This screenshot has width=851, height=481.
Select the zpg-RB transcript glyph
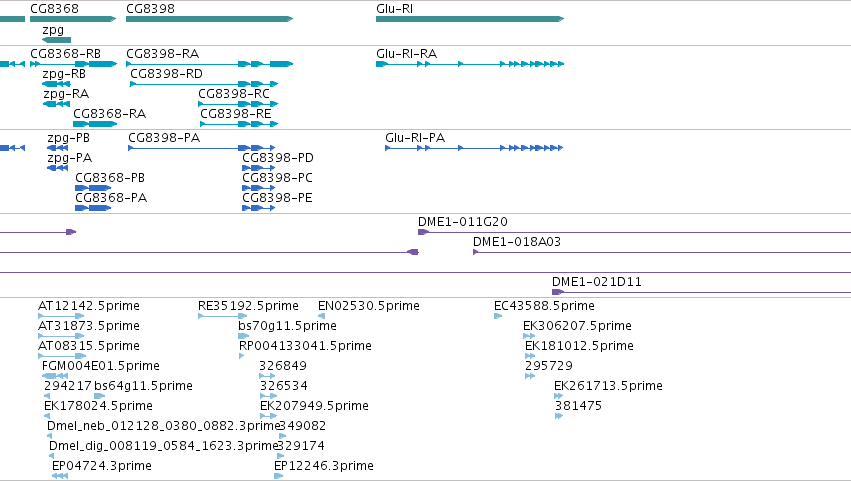pyautogui.click(x=56, y=84)
